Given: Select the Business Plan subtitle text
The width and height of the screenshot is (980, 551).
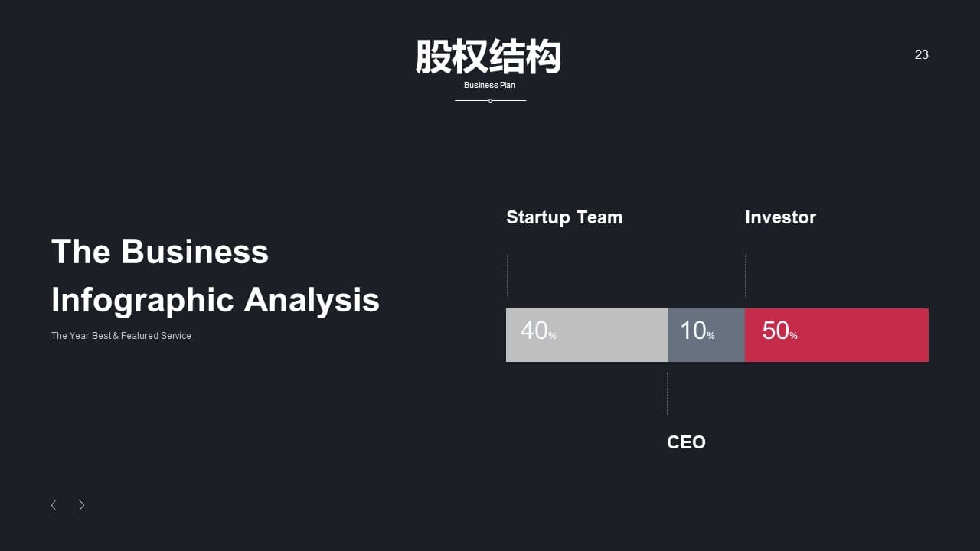Looking at the screenshot, I should click(489, 85).
